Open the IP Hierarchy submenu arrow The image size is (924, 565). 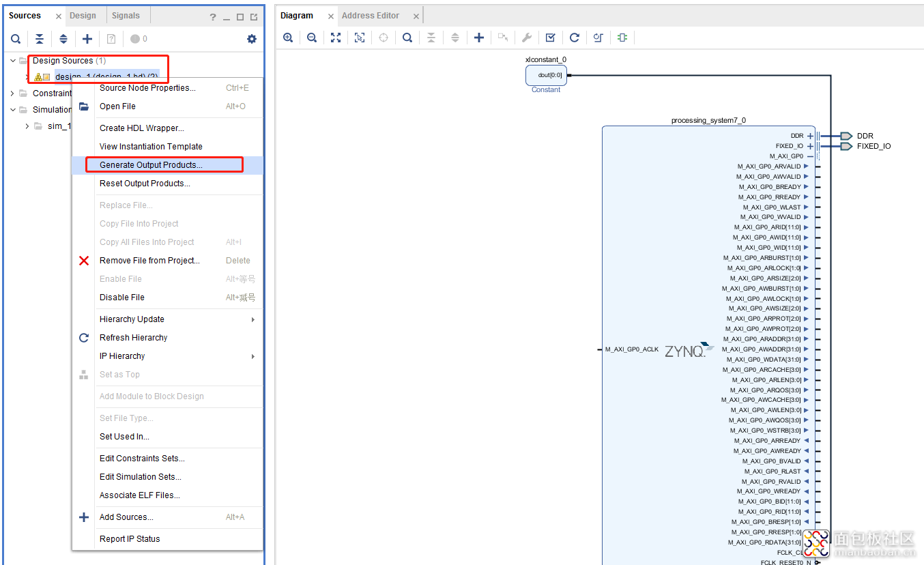click(x=253, y=356)
